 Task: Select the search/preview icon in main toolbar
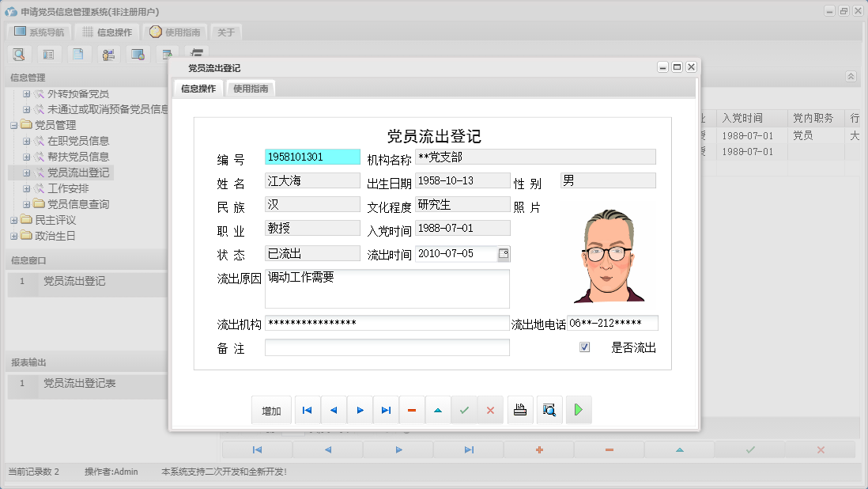coord(19,54)
